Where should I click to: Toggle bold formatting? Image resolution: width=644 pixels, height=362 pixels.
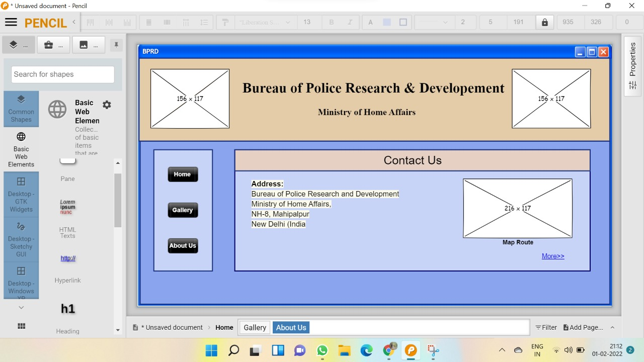332,22
